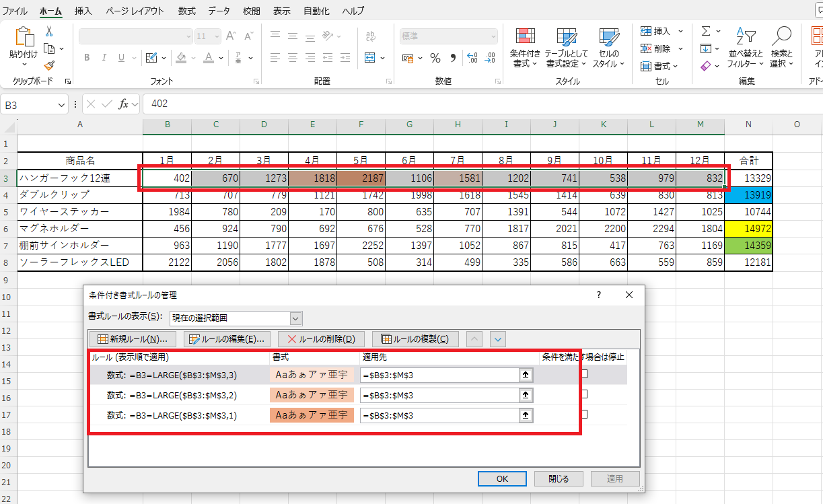Click format preview of LARGE rank 3 rule

pos(312,375)
